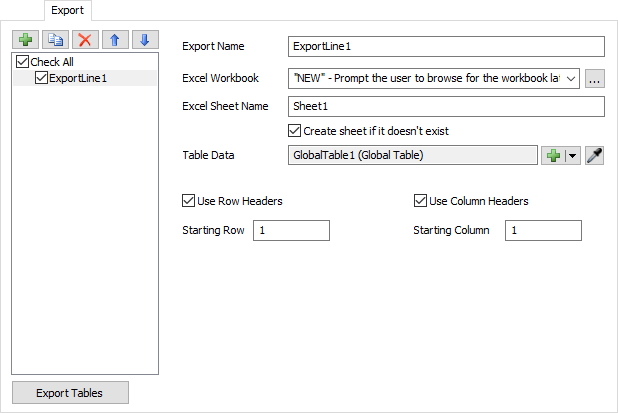Duplicate the selected export line
Screen dimensions: 618x413
click(55, 40)
